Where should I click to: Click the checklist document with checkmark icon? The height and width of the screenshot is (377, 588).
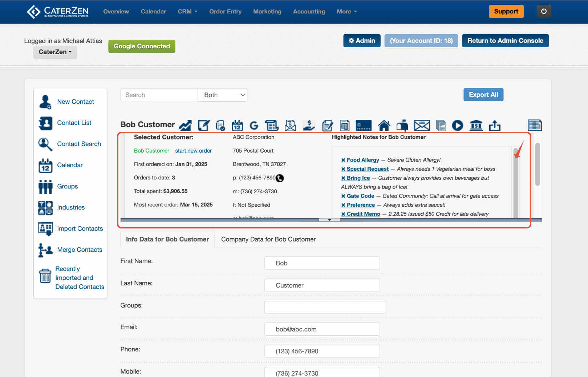click(220, 125)
